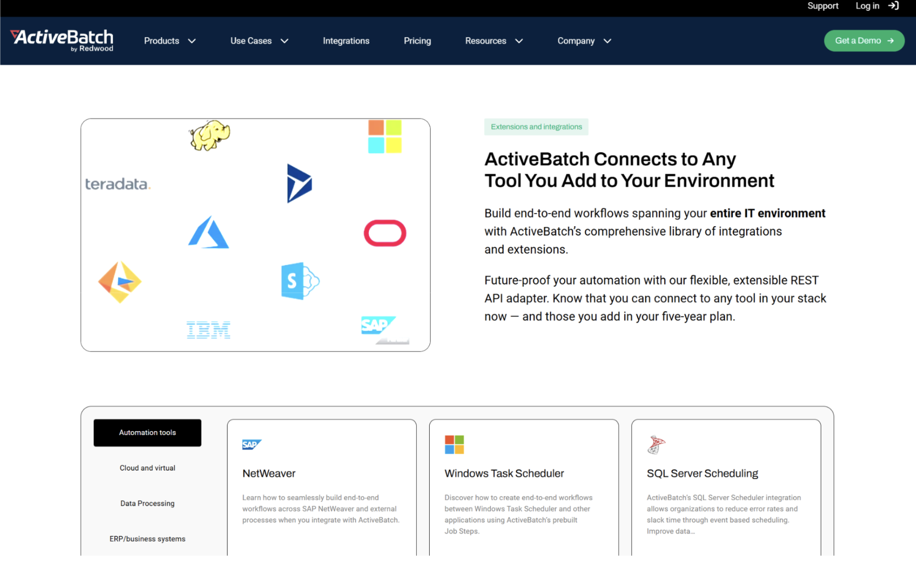
Task: Click the Log in arrow icon
Action: 893,6
